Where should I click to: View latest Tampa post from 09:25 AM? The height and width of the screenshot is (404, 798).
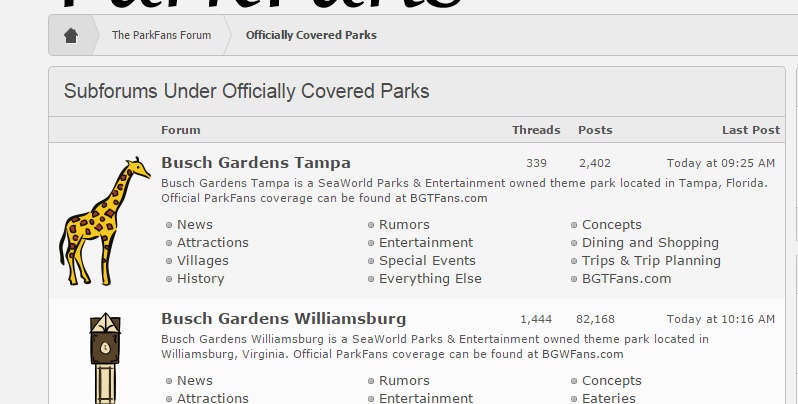pos(721,163)
